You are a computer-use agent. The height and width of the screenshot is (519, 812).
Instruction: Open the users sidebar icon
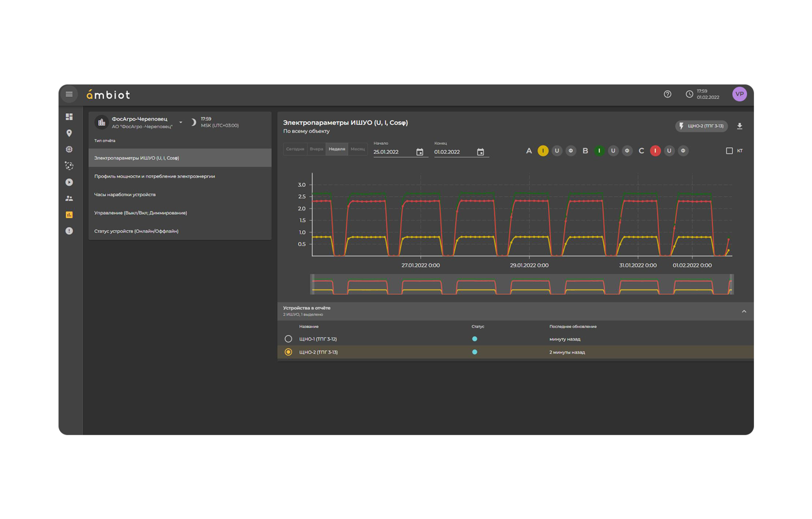(69, 198)
